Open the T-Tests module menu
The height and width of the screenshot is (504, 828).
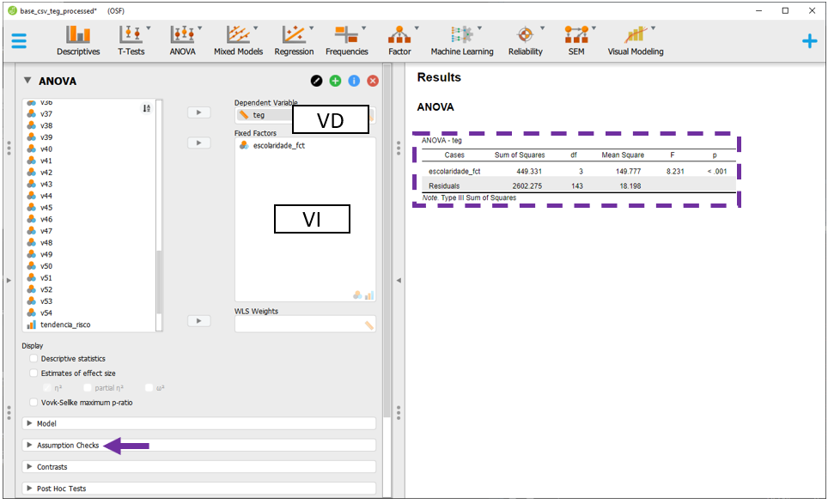click(131, 40)
